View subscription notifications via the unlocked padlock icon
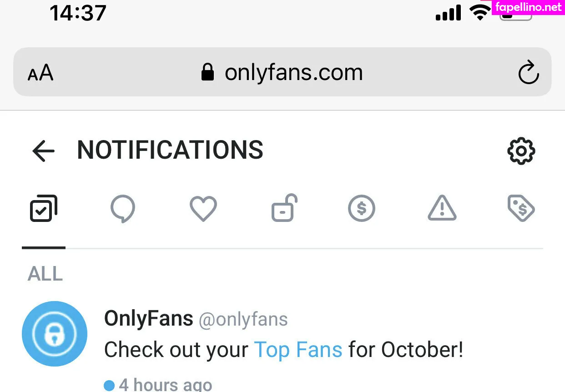Screen dimensions: 565x392 pos(283,208)
